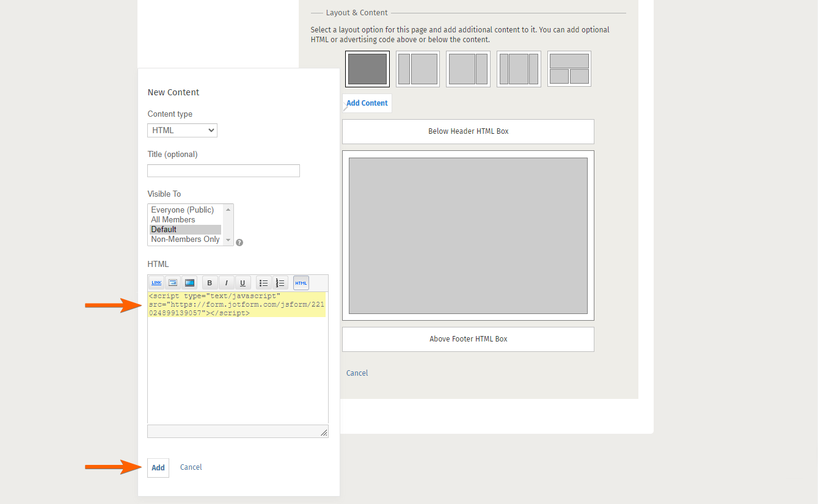Click the Add button
Image resolution: width=818 pixels, height=504 pixels.
pyautogui.click(x=158, y=468)
